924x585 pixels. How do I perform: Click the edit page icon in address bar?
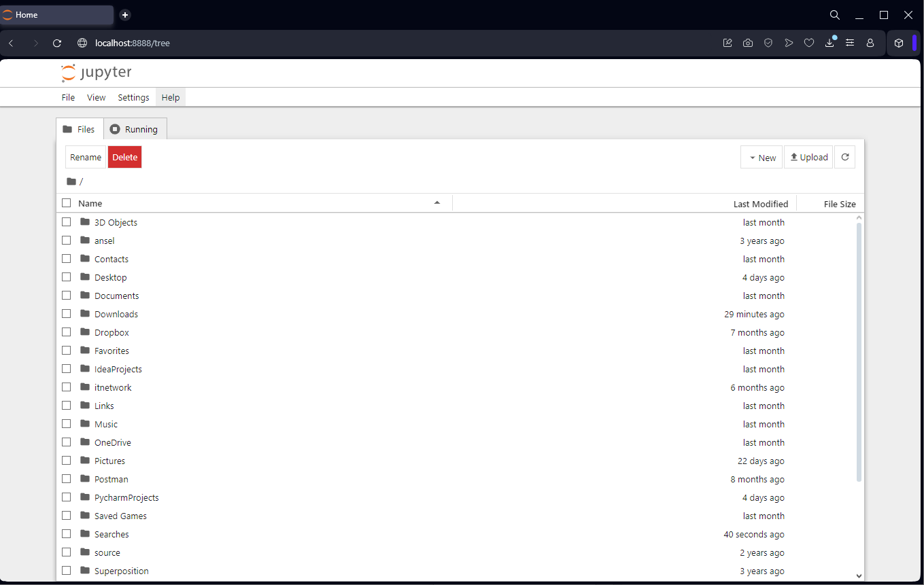pyautogui.click(x=728, y=43)
